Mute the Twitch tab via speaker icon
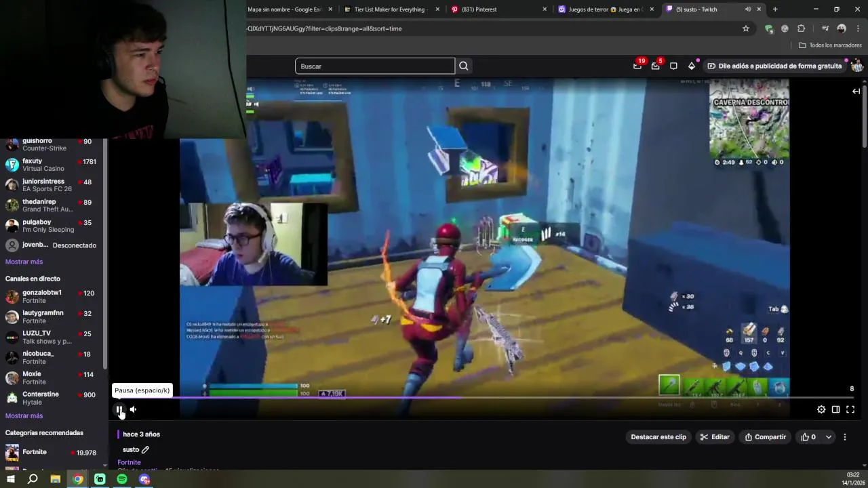The image size is (868, 488). point(748,9)
